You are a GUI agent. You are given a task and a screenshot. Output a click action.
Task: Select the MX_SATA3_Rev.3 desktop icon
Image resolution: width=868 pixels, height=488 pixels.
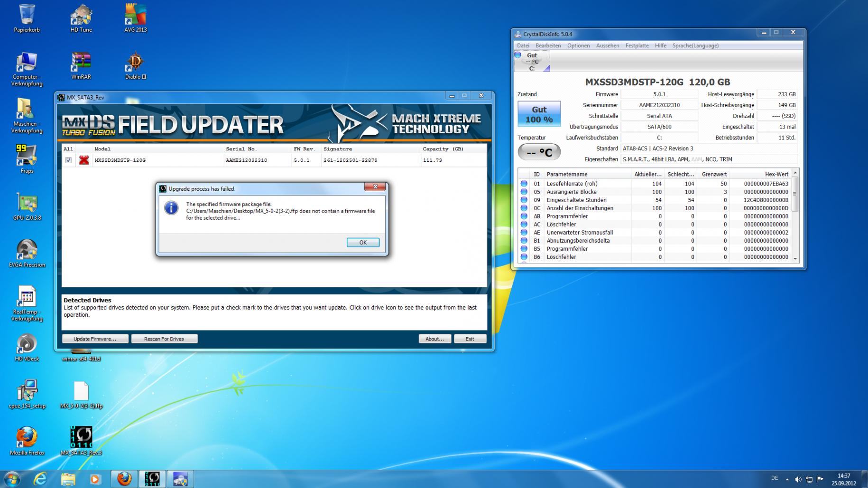tap(81, 441)
